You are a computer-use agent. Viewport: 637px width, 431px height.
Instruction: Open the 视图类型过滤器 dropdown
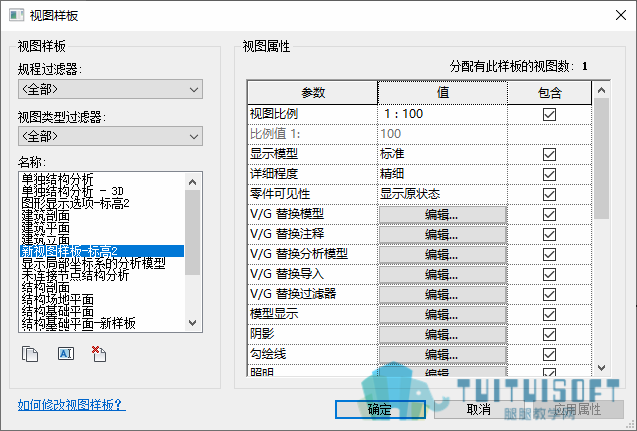[x=110, y=136]
